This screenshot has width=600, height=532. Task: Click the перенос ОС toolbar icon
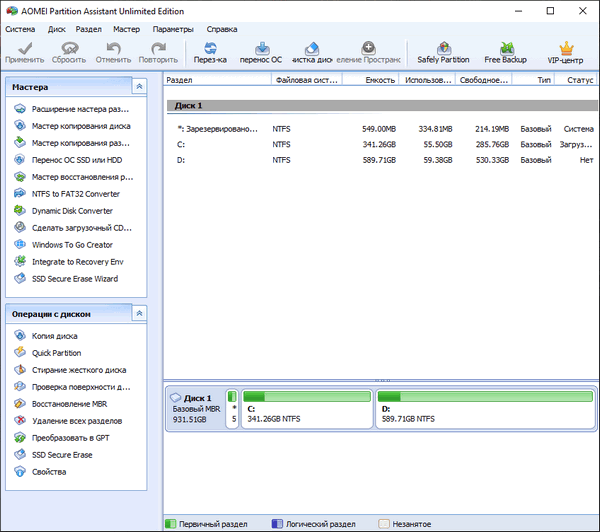(261, 48)
